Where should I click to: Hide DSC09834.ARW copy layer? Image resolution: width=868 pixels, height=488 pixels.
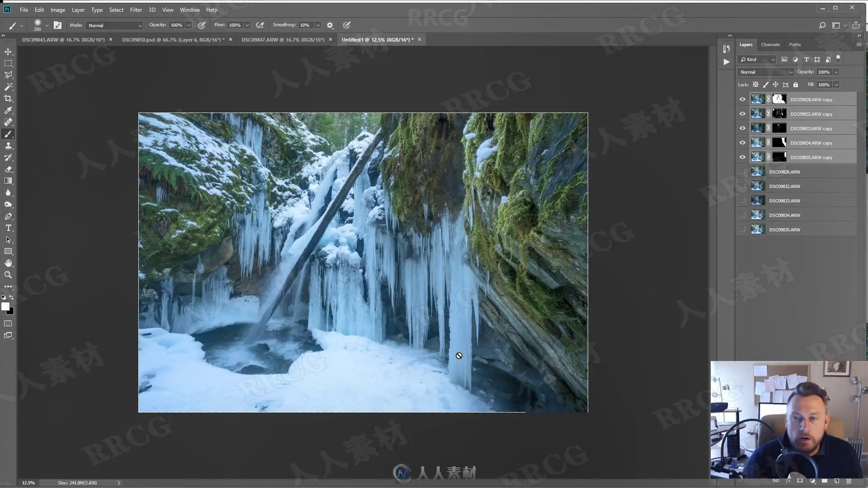[x=742, y=143]
